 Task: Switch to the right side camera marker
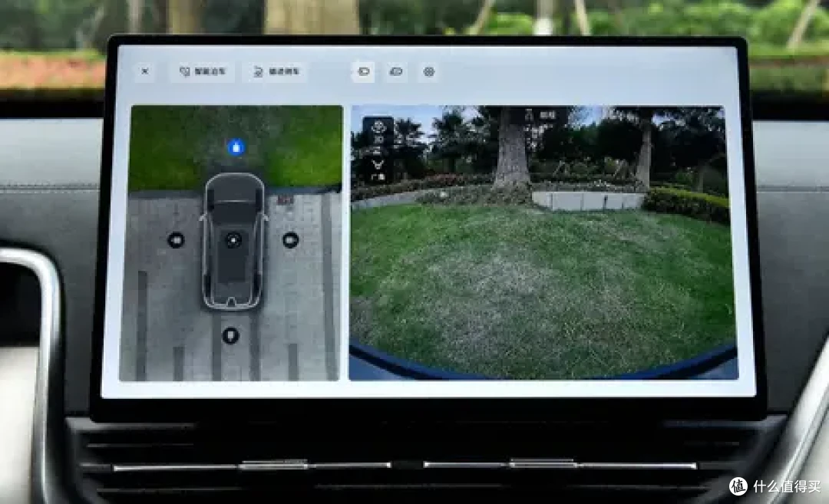(x=290, y=240)
